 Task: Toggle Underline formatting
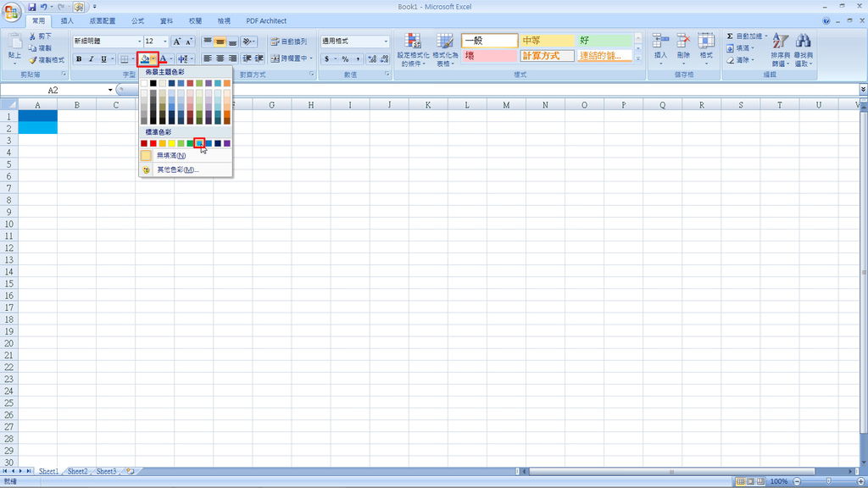pos(103,58)
